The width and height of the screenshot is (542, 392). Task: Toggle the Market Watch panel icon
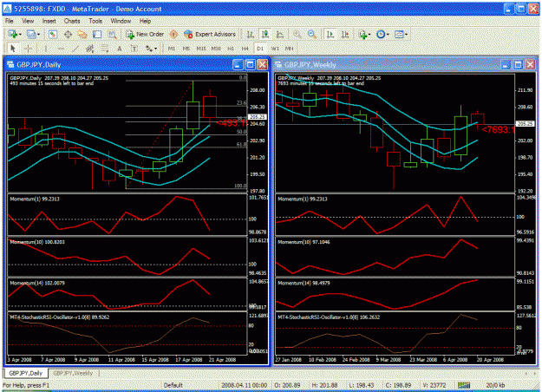point(53,34)
